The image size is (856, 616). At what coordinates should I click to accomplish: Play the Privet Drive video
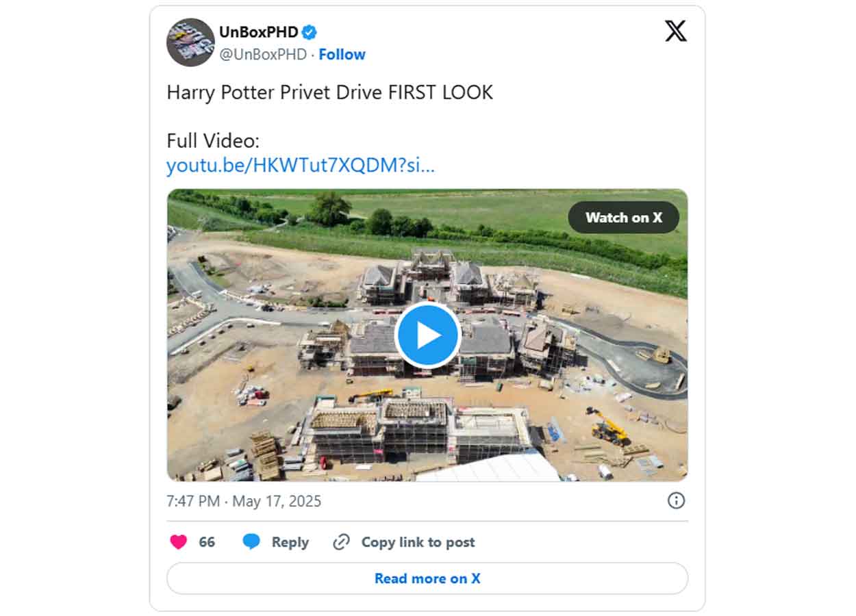click(427, 335)
